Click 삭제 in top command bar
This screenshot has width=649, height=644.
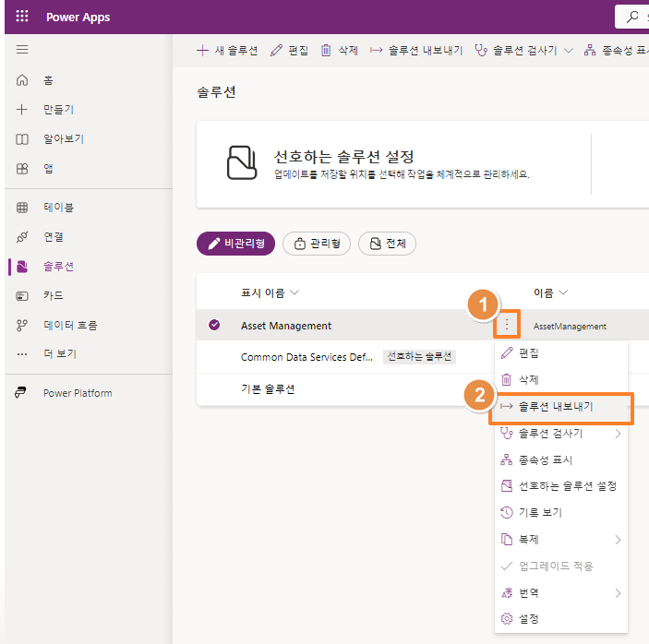point(339,51)
